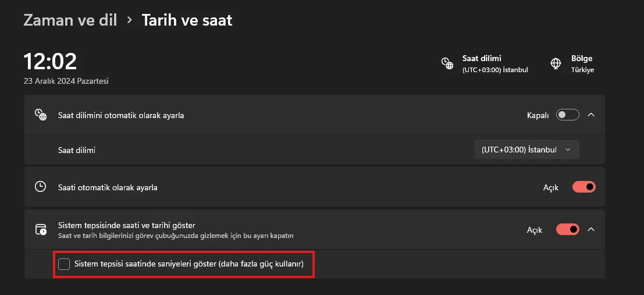Click the Saat dilimi clock-globe icon at top
This screenshot has width=644, height=295.
click(x=447, y=63)
